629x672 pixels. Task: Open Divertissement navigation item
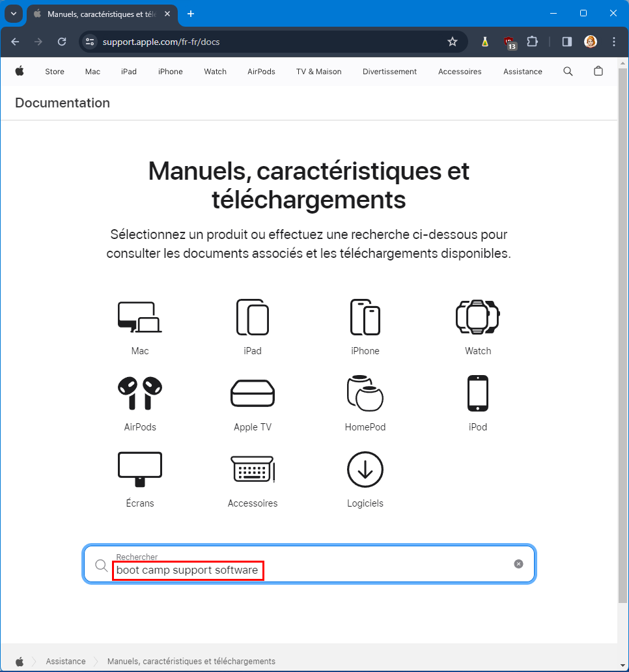point(389,72)
